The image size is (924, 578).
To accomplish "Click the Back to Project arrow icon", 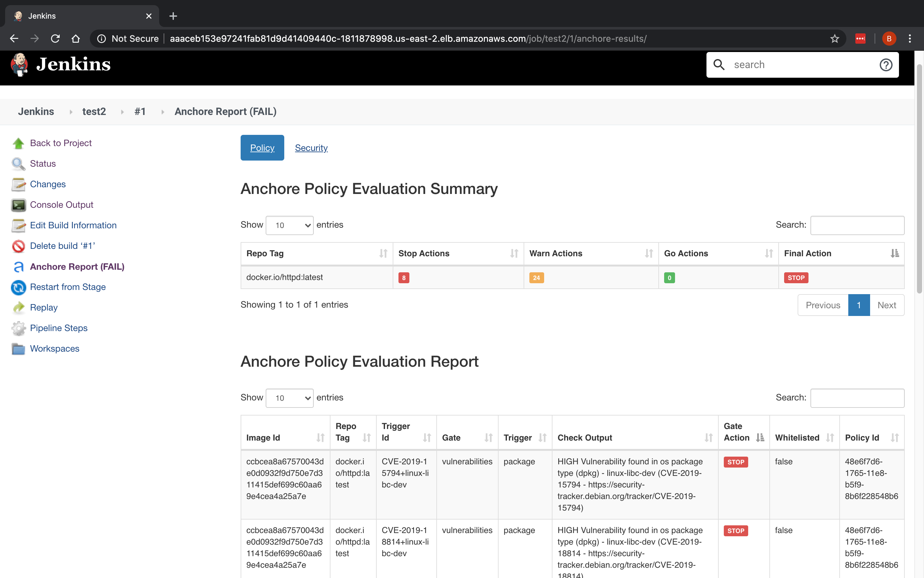I will click(18, 143).
